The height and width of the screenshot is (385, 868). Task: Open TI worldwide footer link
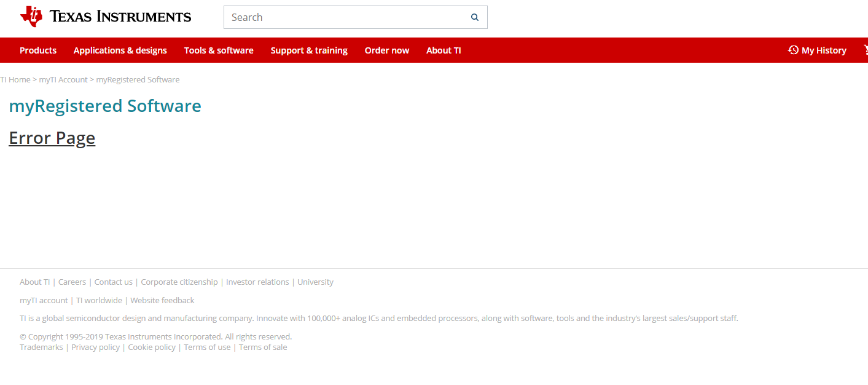(x=99, y=301)
